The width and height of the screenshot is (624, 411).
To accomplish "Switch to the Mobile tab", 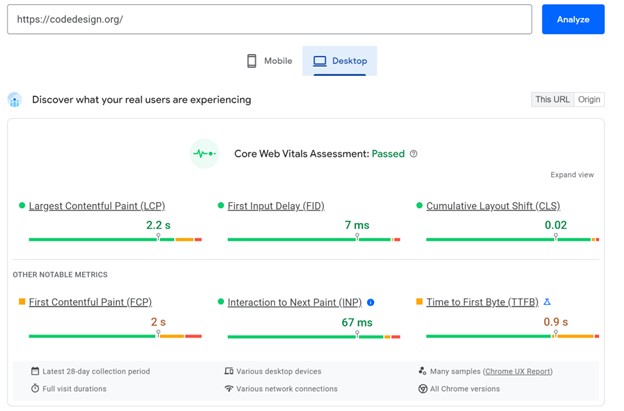I will coord(269,61).
